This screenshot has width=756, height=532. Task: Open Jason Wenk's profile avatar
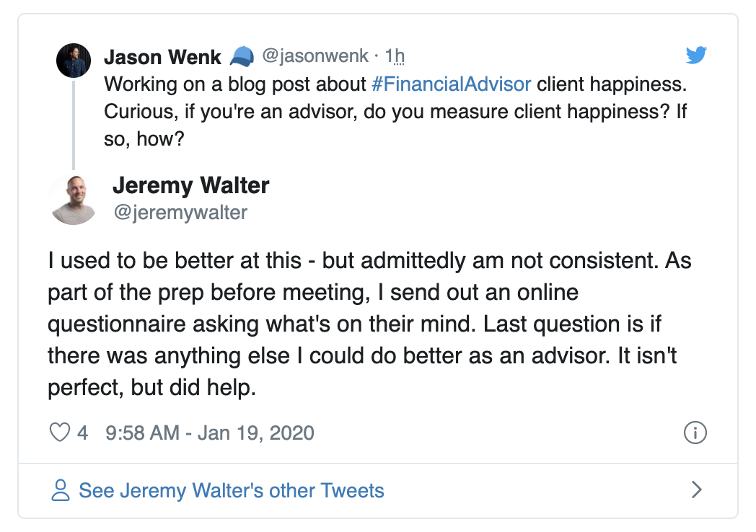[74, 61]
